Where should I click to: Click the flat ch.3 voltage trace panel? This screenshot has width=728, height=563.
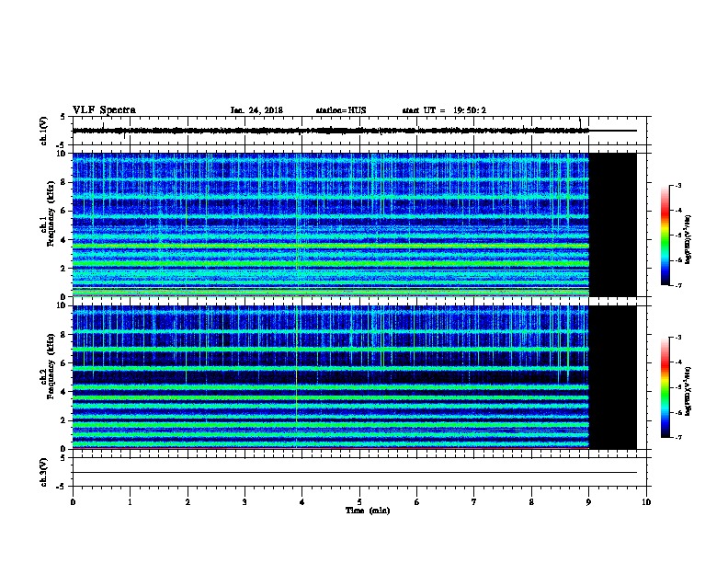(359, 472)
